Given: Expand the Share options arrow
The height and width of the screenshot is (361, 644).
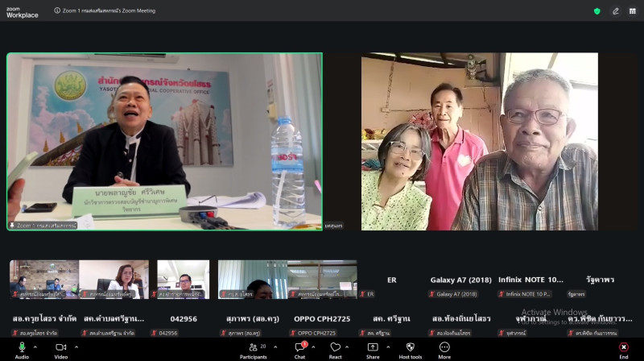Looking at the screenshot, I should click(x=387, y=347).
